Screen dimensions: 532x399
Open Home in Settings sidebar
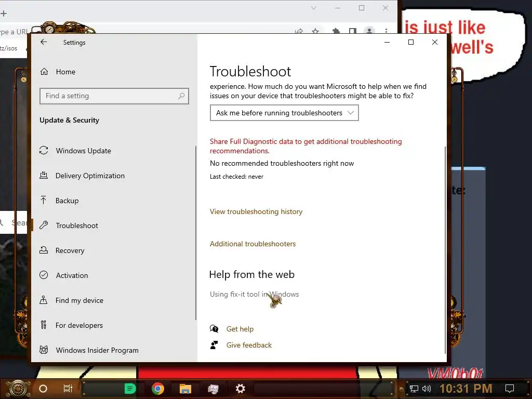click(65, 72)
